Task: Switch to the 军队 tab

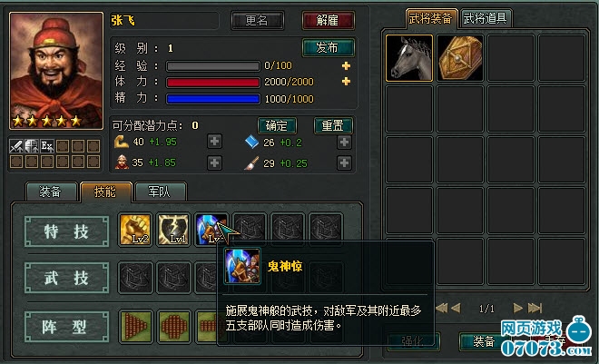Action: click(160, 192)
